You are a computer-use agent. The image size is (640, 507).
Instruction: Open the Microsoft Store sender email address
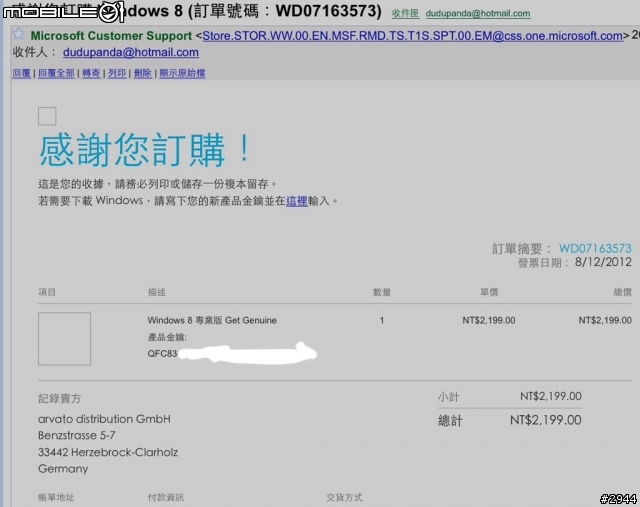[x=413, y=36]
